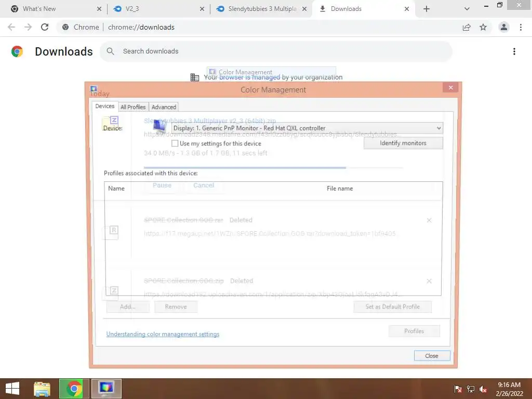Viewport: 532px width, 399px height.
Task: Open the Downloads page more actions menu
Action: point(514,51)
